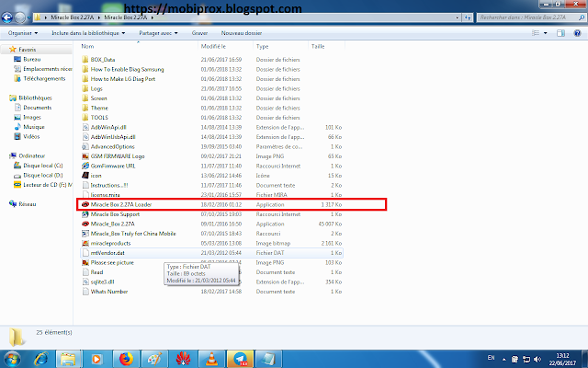
Task: Click the Graver toolbar button
Action: point(199,33)
